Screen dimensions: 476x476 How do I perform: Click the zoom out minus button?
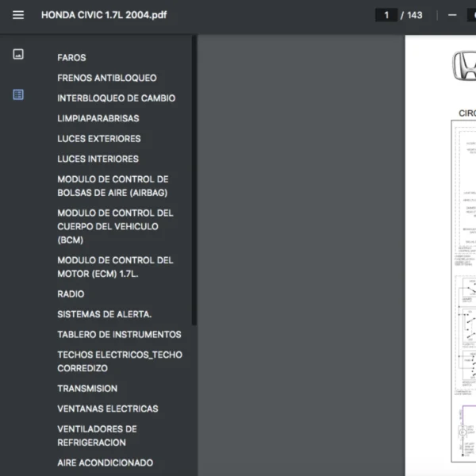pos(452,15)
